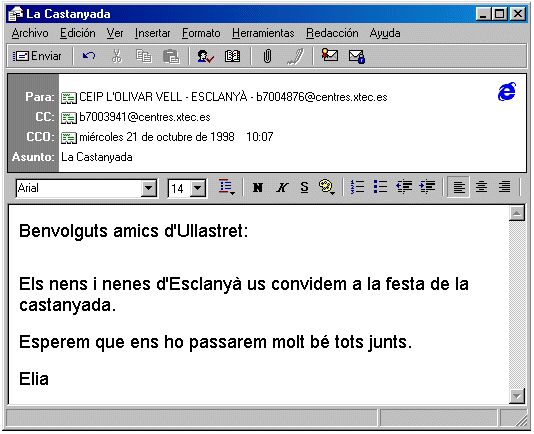This screenshot has height=434, width=534.
Task: Click the Enviar send button
Action: point(37,56)
